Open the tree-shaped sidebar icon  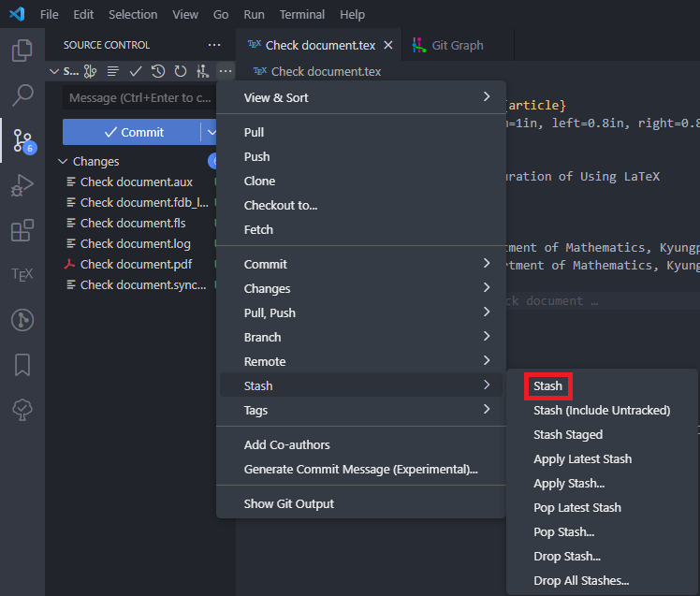[22, 410]
